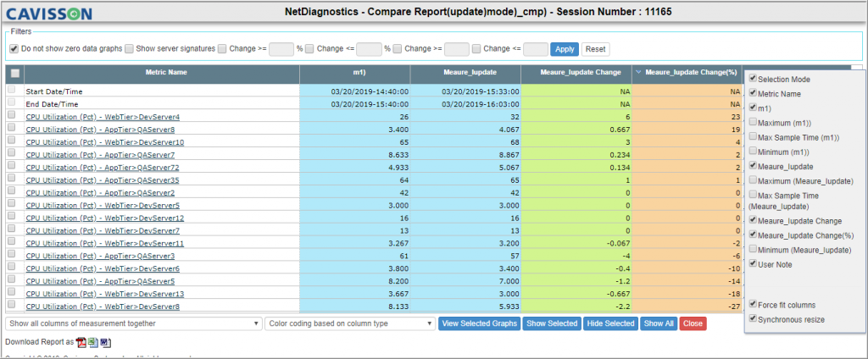Viewport: 868px width, 359px height.
Task: Open CPU Utilization WebTier>DevServer12 link
Action: (x=105, y=218)
